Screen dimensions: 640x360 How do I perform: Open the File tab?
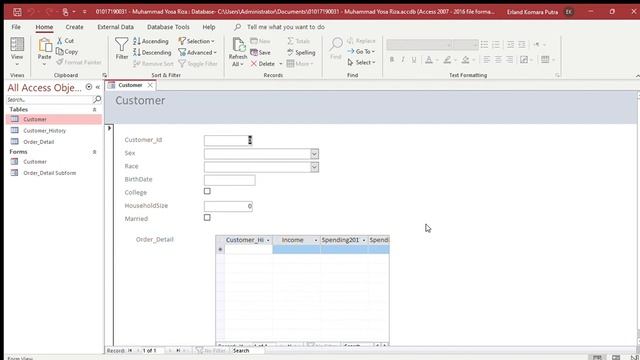pyautogui.click(x=16, y=27)
